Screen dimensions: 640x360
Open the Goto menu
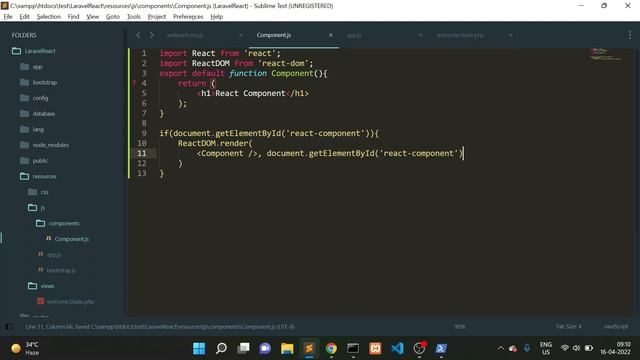pyautogui.click(x=113, y=17)
